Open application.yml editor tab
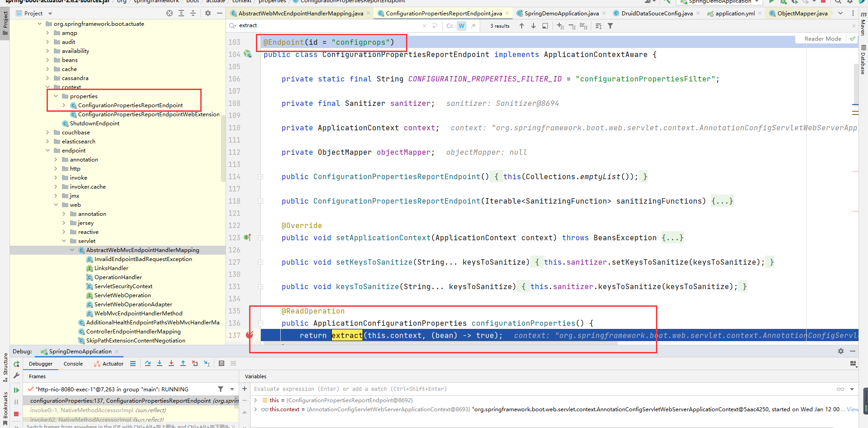 735,13
